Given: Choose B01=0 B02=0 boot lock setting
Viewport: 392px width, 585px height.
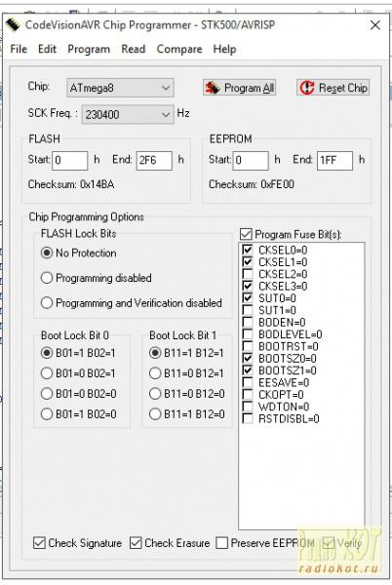Looking at the screenshot, I should (x=47, y=394).
